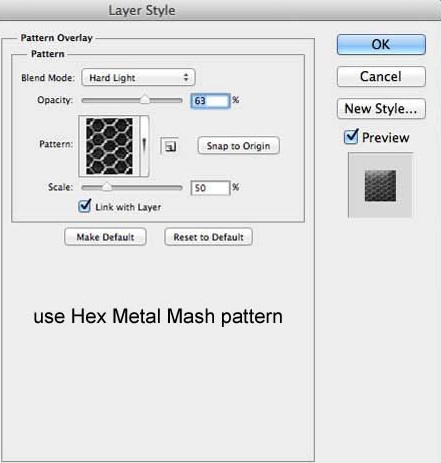The height and width of the screenshot is (463, 441).
Task: Click the hexagon pattern thumbnail
Action: 109,146
